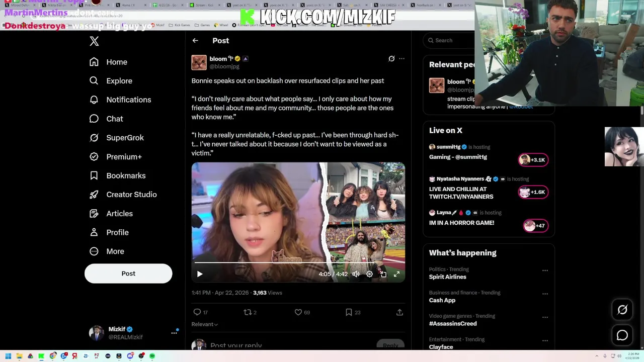Click the share icon below the post
The width and height of the screenshot is (644, 362).
click(399, 312)
